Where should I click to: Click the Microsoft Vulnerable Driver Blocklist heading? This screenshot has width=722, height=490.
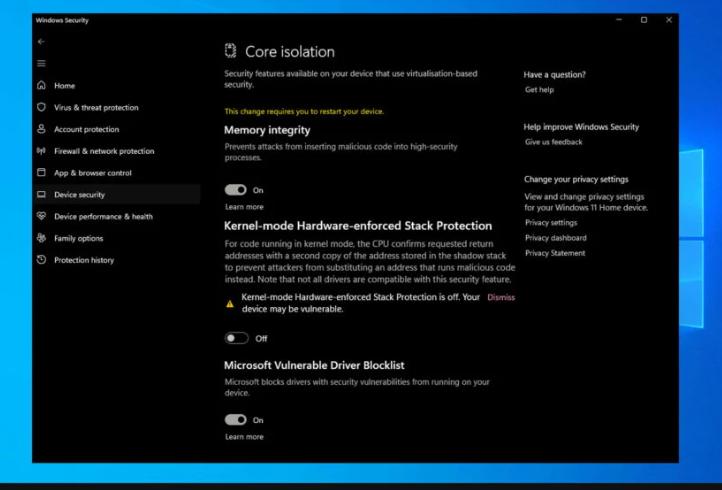(314, 365)
